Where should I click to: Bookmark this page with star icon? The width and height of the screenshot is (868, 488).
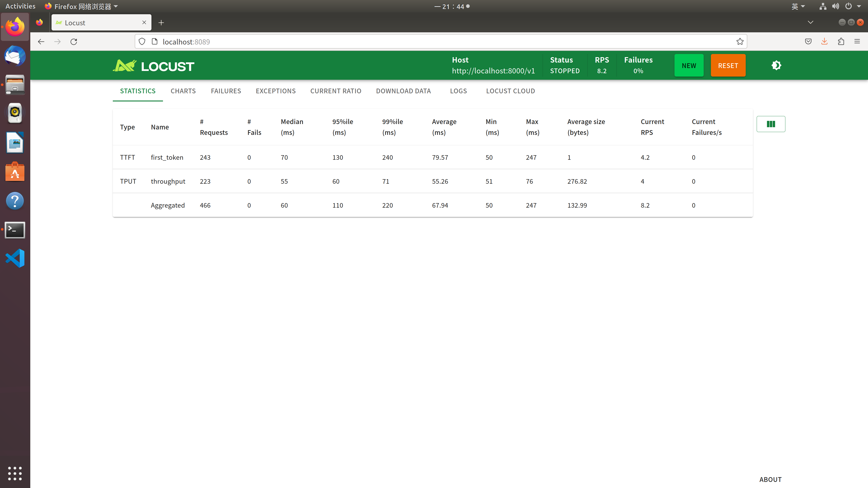[x=740, y=41]
